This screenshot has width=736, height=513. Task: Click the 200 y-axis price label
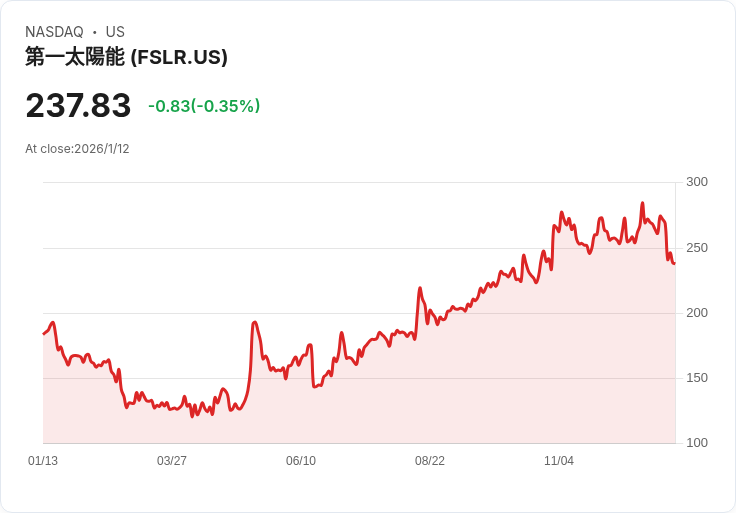(x=696, y=313)
